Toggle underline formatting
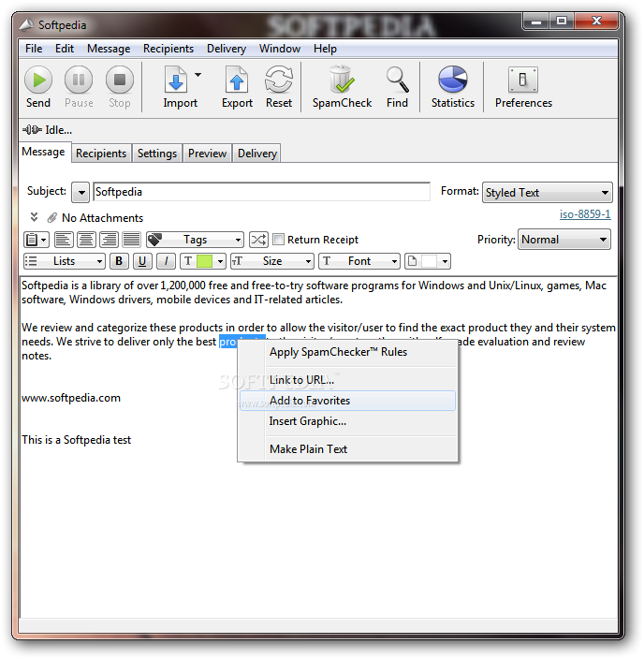Image resolution: width=644 pixels, height=659 pixels. (x=142, y=261)
